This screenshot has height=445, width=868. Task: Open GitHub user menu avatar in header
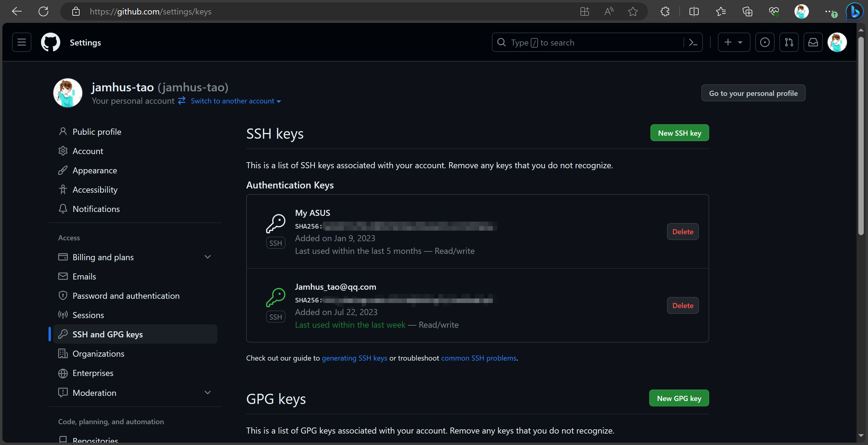837,43
